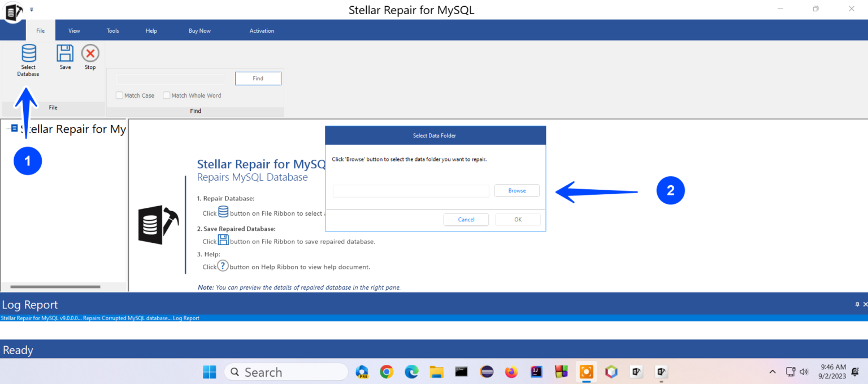Open the quick access toolbar customize dropdown
Viewport: 868px width, 384px height.
[x=32, y=9]
